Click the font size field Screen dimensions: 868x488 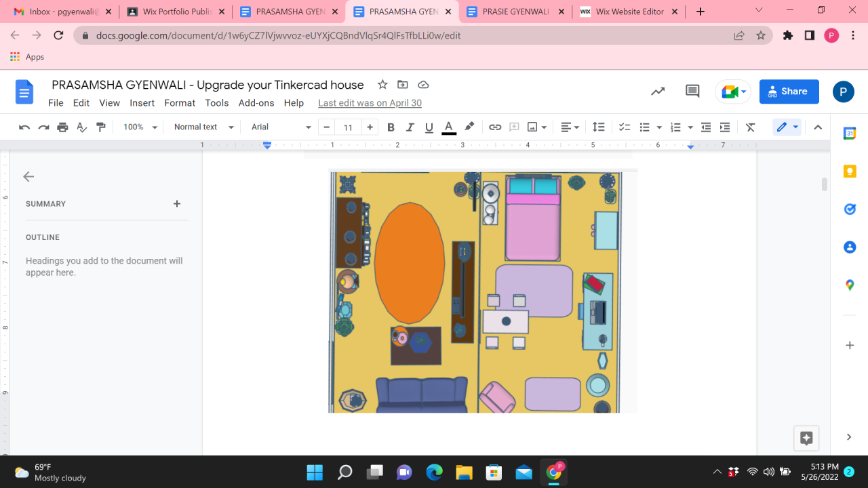(348, 127)
